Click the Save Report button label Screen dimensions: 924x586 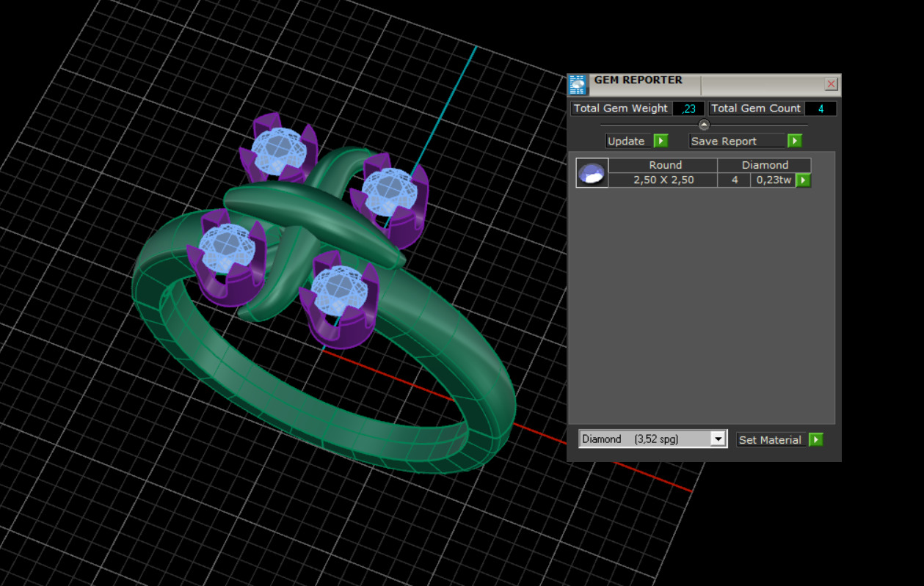pos(738,141)
